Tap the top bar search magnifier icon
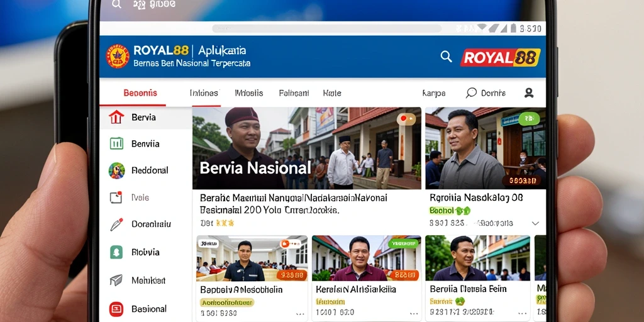Screen dimensions: 644x322 (116, 4)
